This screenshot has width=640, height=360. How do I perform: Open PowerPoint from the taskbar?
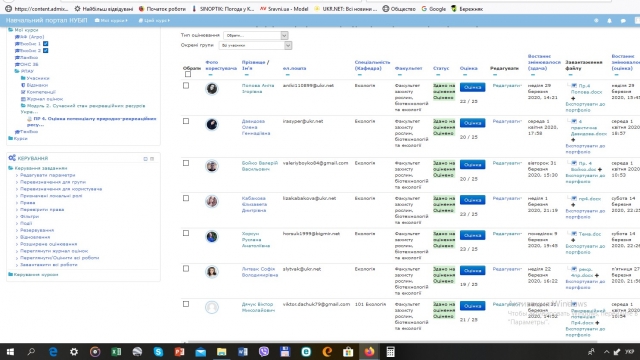point(180,351)
